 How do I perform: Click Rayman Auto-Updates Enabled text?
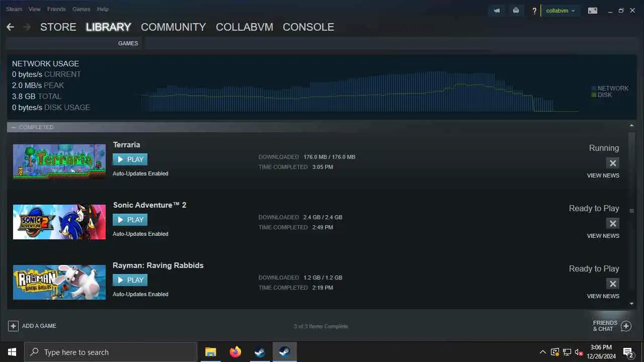140,294
